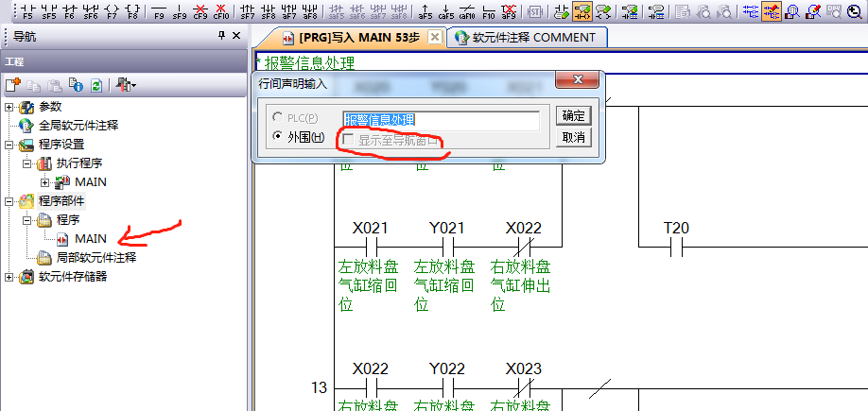Click the green refresh icon in project toolbar
Viewport: 868px width, 411px height.
[95, 85]
